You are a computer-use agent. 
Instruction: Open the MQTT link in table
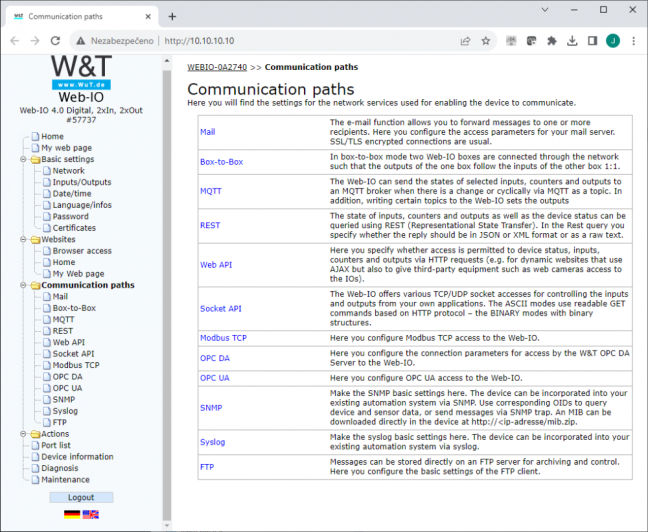point(211,191)
